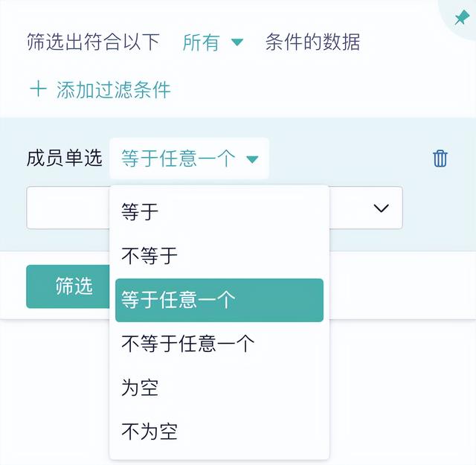This screenshot has height=465, width=476.
Task: Select 等于 from the operator list
Action: 140,212
